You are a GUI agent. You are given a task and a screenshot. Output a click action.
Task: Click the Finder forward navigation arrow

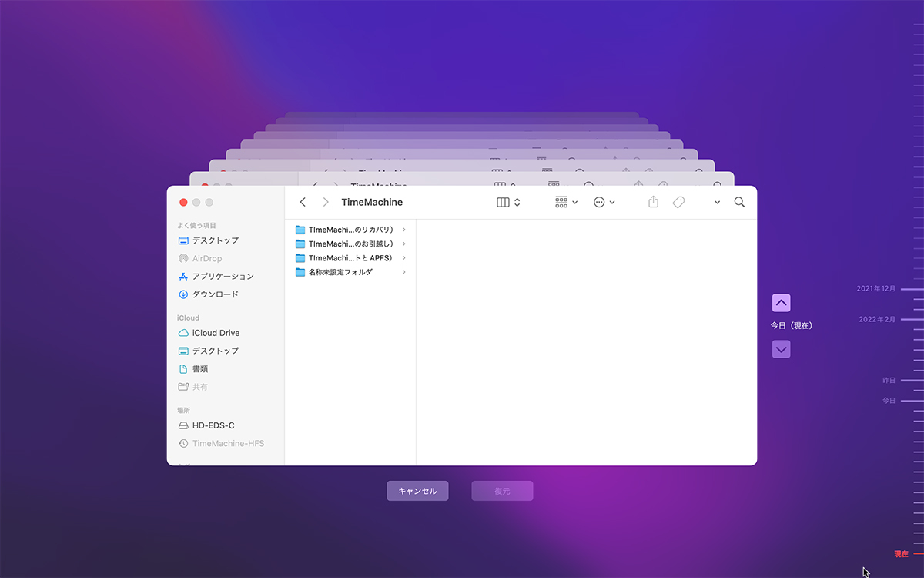tap(326, 202)
